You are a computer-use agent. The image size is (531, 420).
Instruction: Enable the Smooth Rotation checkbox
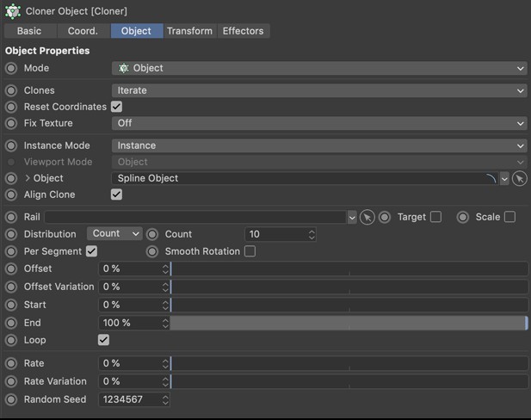(250, 251)
